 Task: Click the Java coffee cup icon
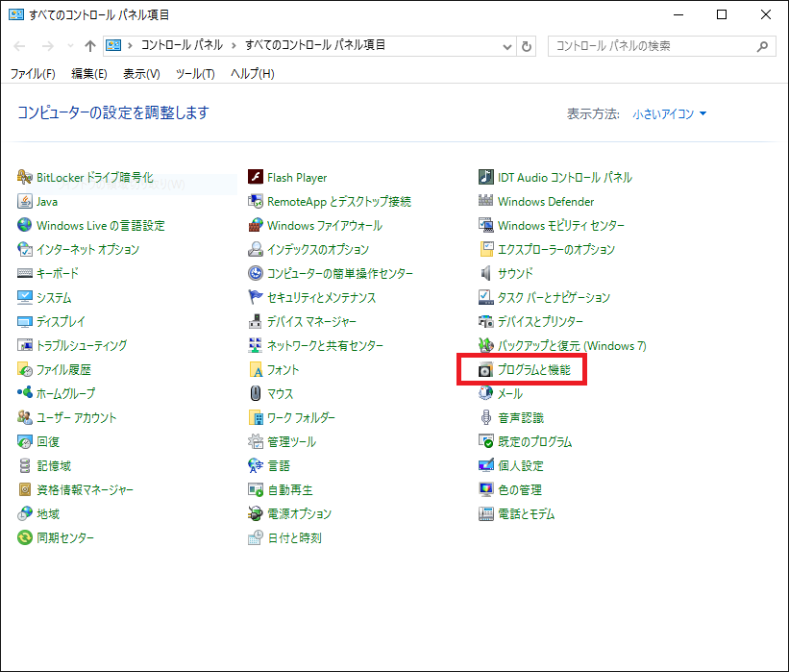coord(25,201)
